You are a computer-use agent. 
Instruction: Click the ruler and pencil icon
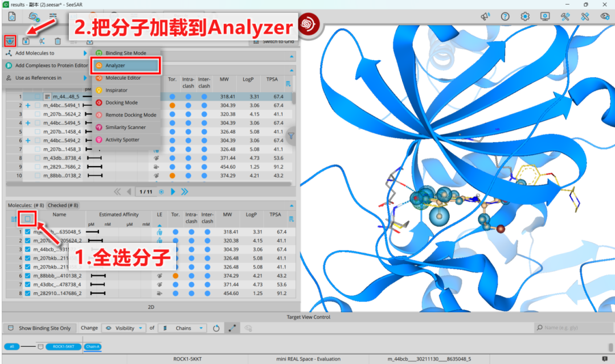pyautogui.click(x=585, y=16)
